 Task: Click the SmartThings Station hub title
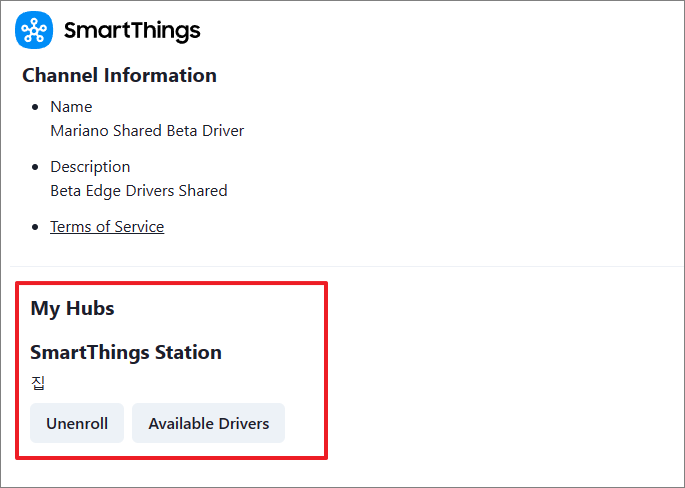click(126, 352)
